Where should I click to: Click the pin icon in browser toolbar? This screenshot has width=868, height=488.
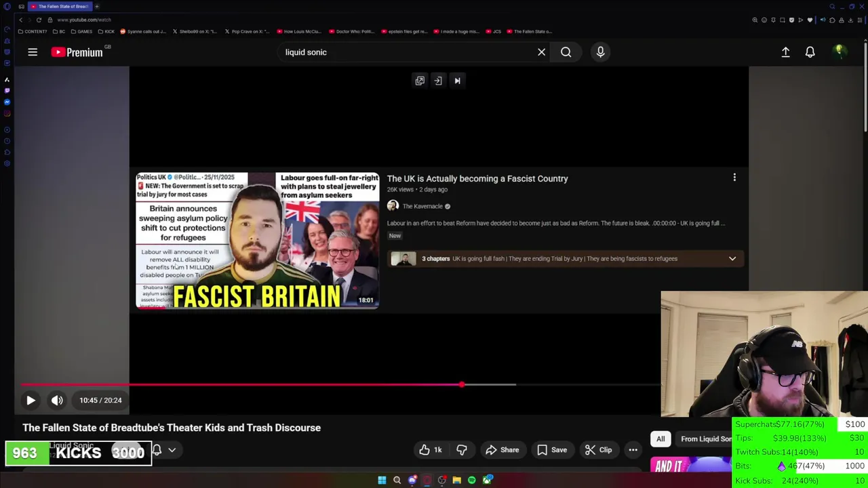(773, 20)
